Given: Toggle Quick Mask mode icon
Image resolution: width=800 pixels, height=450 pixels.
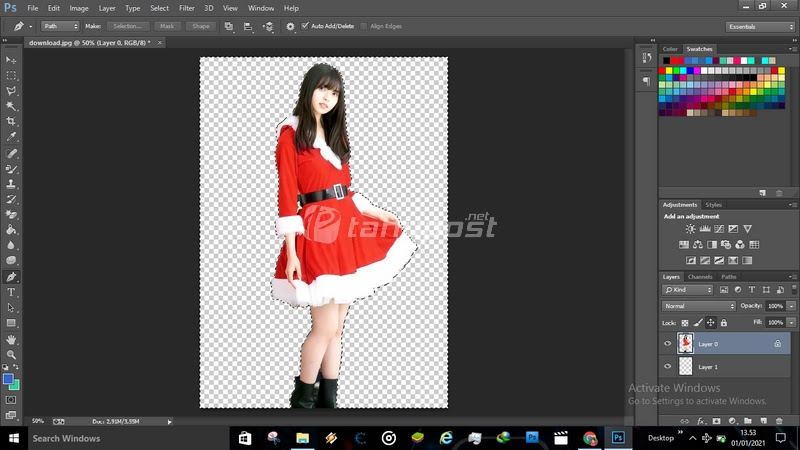Looking at the screenshot, I should 11,400.
